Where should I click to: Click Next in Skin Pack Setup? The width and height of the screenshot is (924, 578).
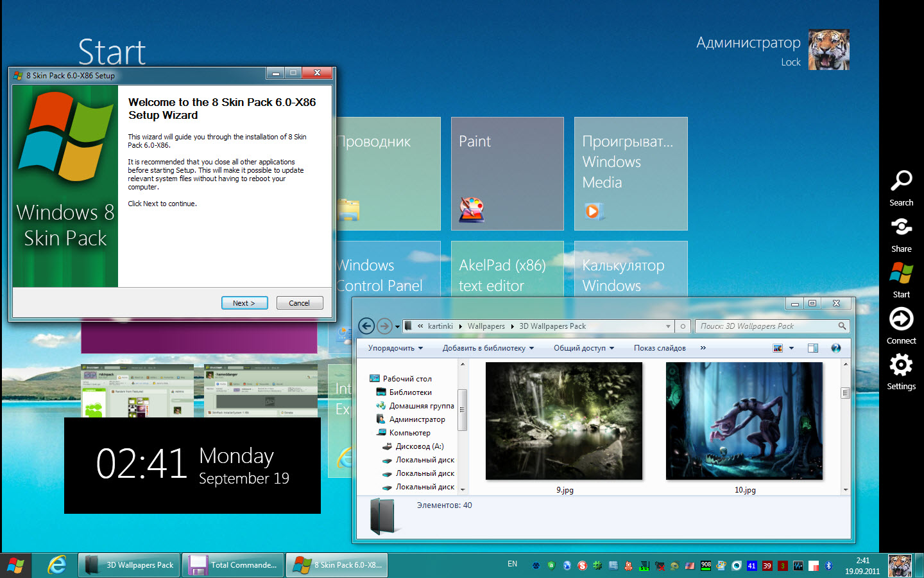(244, 303)
